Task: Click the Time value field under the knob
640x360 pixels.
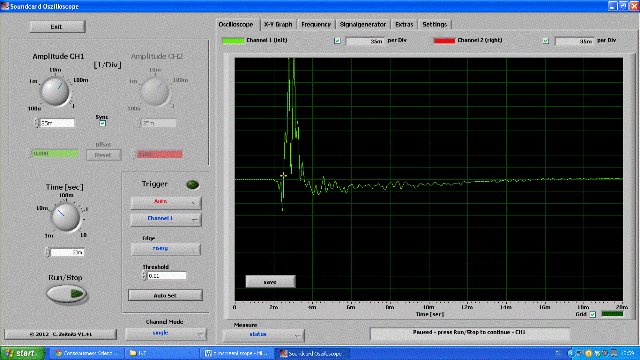Action: 67,252
